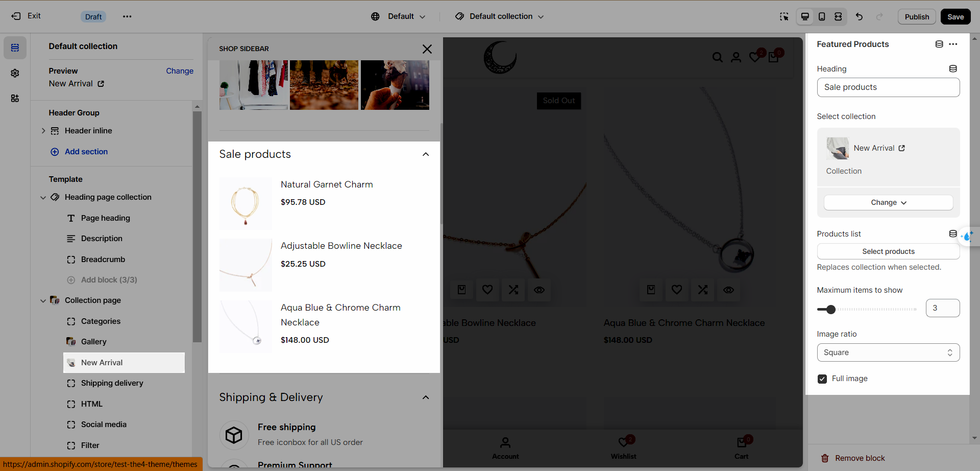
Task: Click the floating sparkle assistant icon
Action: point(967,236)
